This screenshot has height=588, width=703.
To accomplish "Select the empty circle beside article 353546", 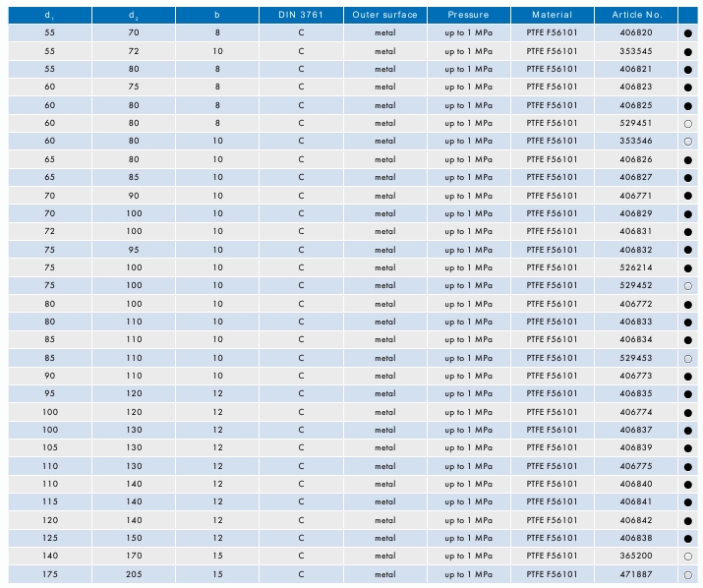I will [688, 142].
